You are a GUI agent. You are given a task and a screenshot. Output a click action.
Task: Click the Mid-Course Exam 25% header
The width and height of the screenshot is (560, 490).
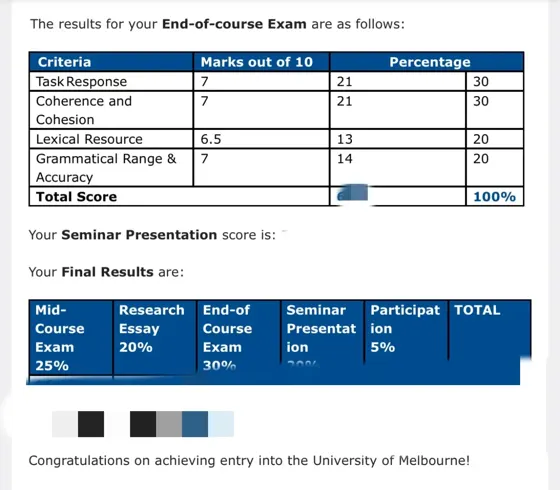(71, 338)
